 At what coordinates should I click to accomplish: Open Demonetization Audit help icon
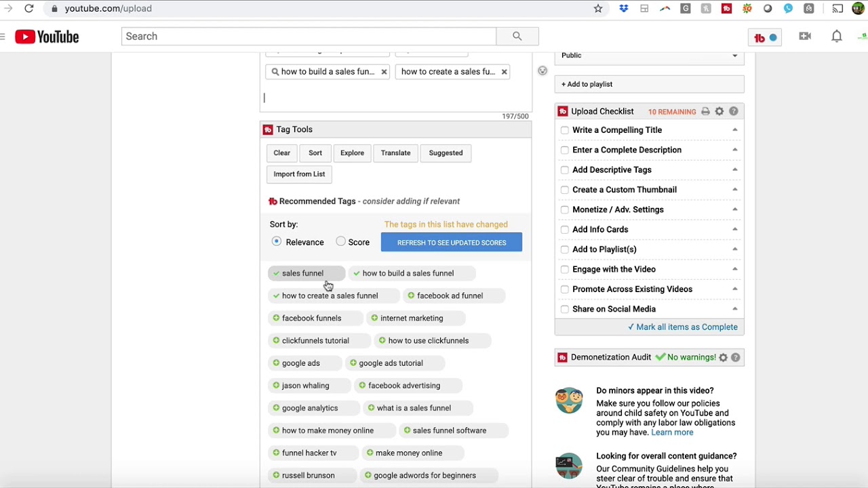735,358
